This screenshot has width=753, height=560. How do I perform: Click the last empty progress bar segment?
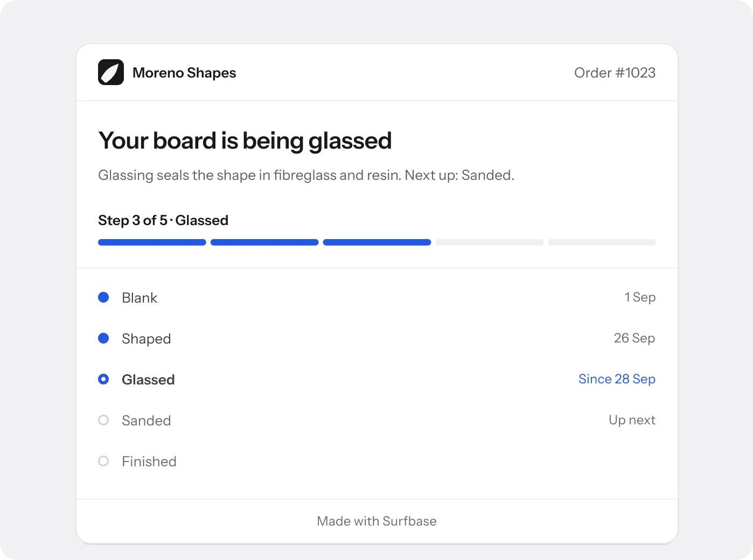coord(602,242)
